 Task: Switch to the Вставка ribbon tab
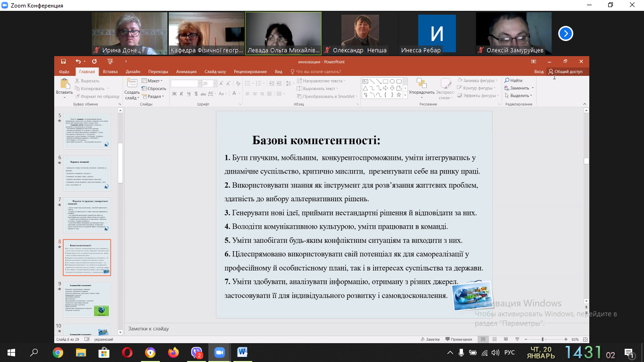(110, 72)
